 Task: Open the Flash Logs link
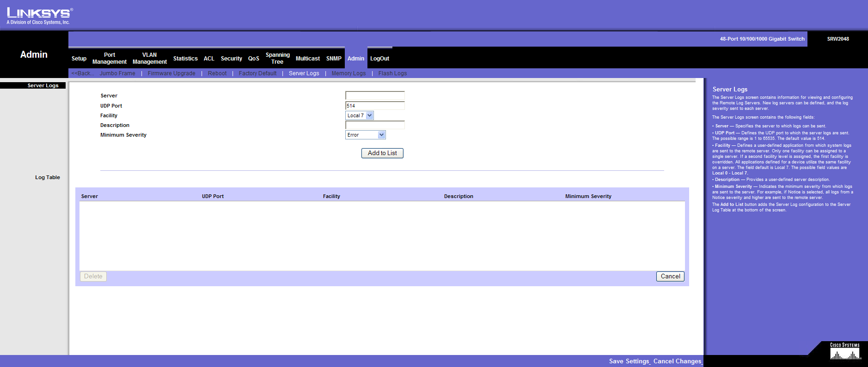click(392, 73)
